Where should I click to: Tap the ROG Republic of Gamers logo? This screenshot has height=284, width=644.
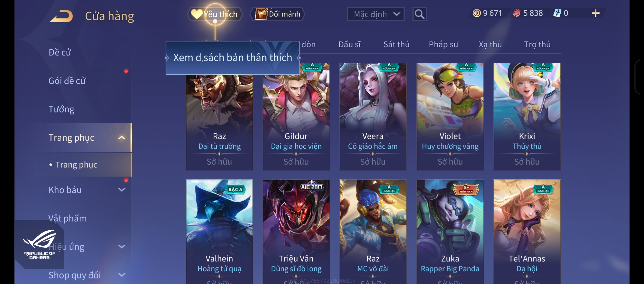click(39, 245)
